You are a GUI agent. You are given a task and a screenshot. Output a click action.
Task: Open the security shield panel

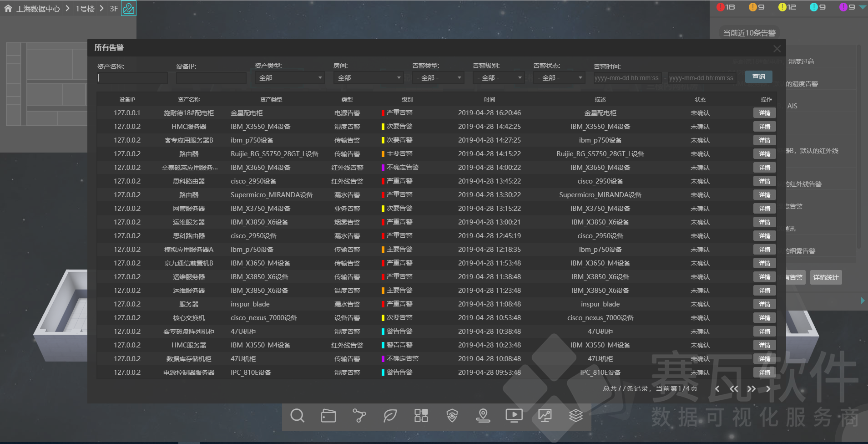tap(452, 416)
